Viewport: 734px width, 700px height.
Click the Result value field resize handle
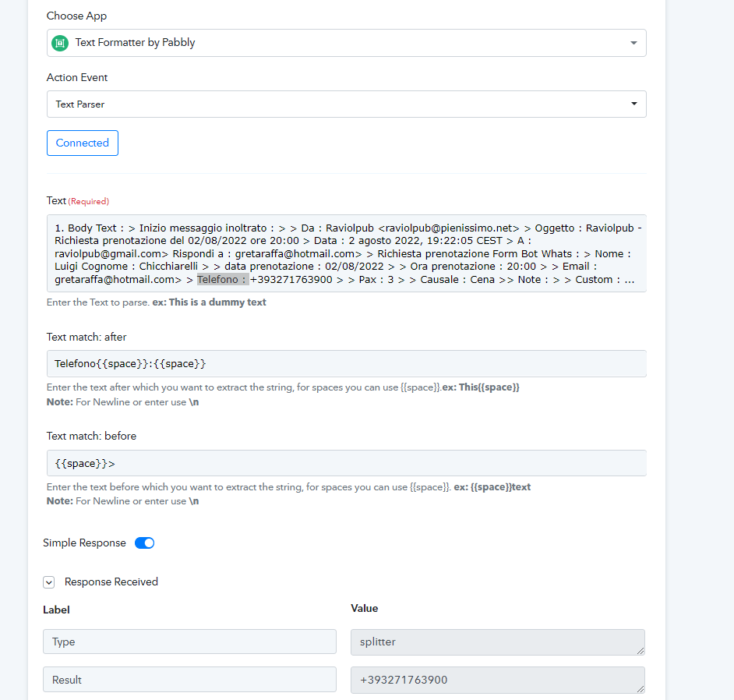(x=640, y=688)
